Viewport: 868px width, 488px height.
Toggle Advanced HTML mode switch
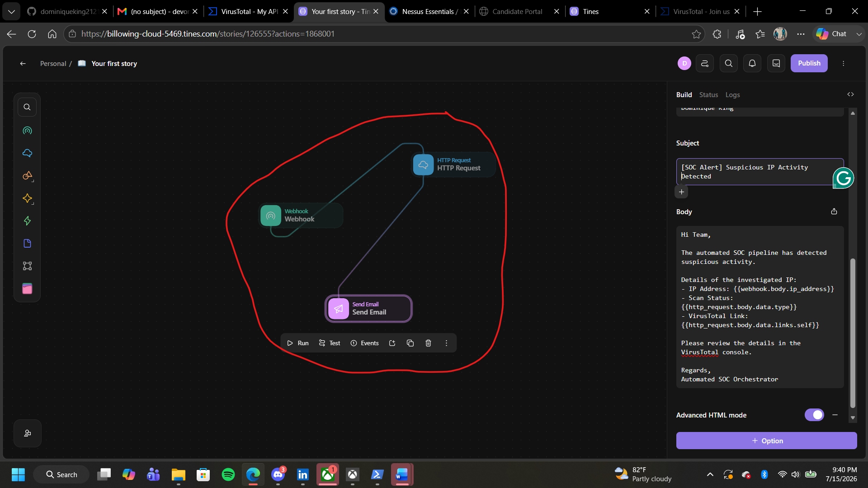coord(814,415)
